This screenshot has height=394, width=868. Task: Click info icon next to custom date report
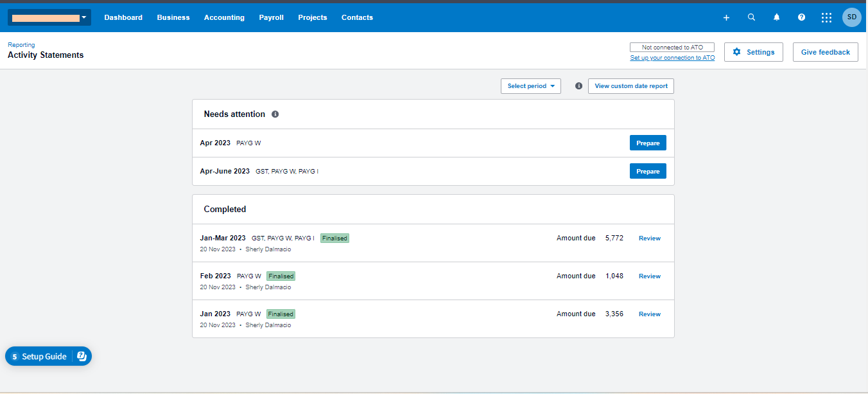pos(578,85)
